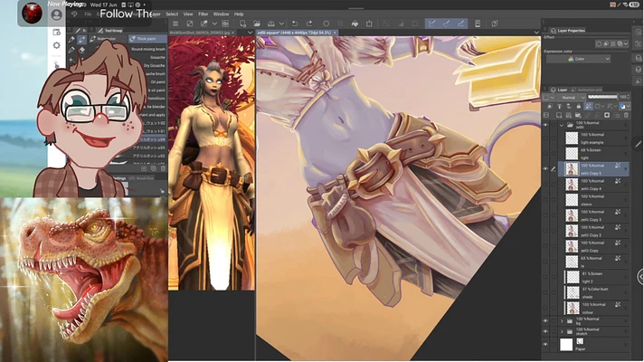Screen dimensions: 644x362
Task: Open the canvas tab list chevron at far right
Action: pyautogui.click(x=536, y=33)
